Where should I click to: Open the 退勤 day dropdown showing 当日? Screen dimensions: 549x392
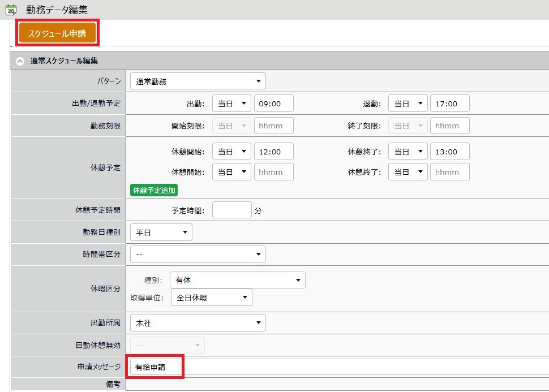click(408, 104)
